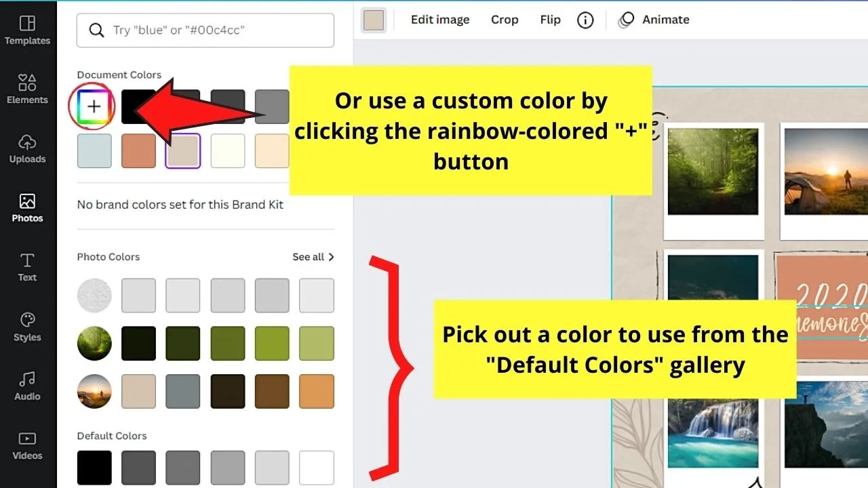Select the Crop tool from the top bar
Screen dimensions: 868x488
click(x=505, y=20)
